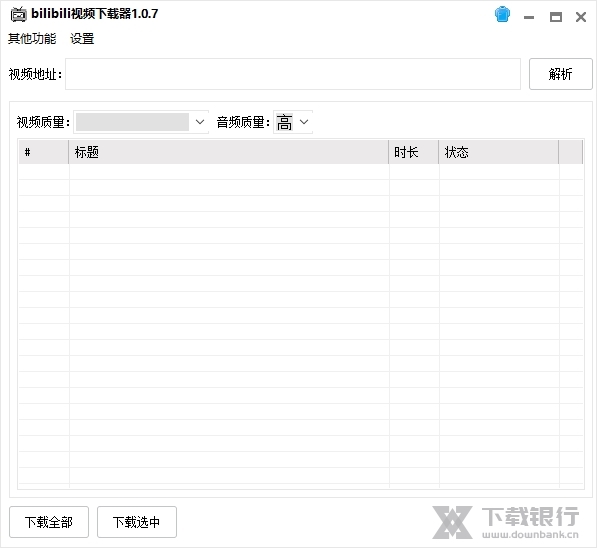Click the 标题 column header

pos(228,152)
